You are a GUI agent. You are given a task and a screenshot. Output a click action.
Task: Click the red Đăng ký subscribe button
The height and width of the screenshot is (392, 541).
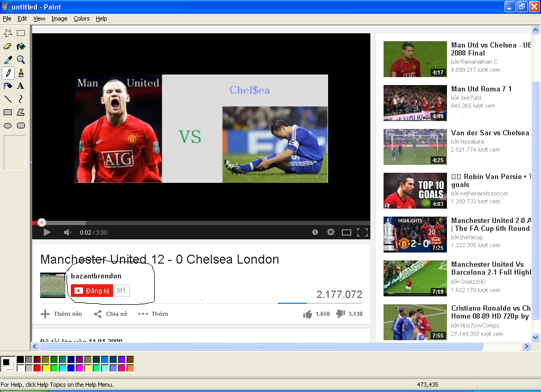92,291
